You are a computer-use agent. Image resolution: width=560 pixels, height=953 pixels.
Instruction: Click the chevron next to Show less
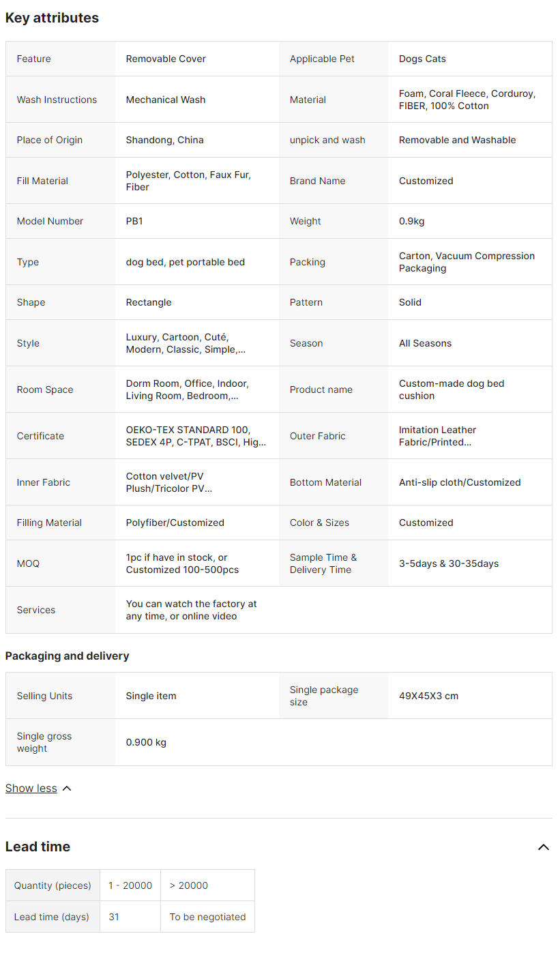point(67,789)
